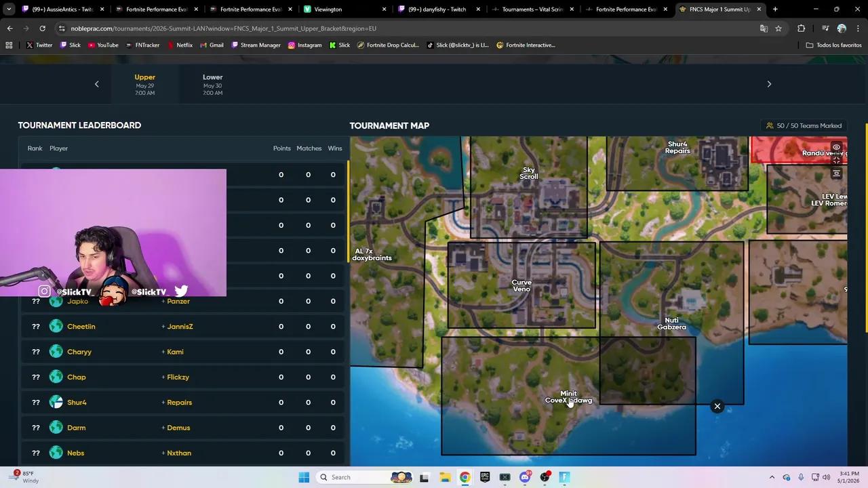The image size is (868, 488).
Task: Reload the page
Action: click(42, 28)
